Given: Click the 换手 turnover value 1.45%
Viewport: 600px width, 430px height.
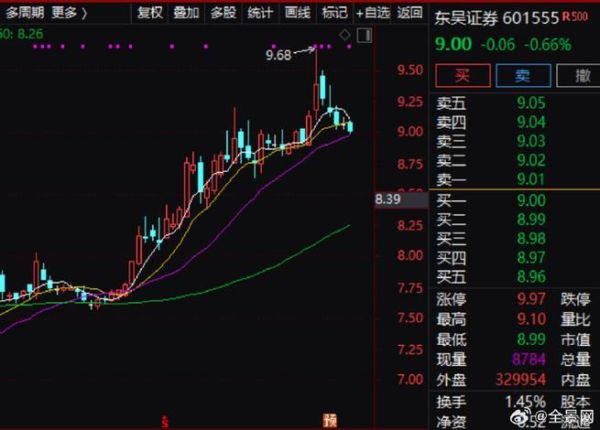Looking at the screenshot, I should (x=525, y=402).
